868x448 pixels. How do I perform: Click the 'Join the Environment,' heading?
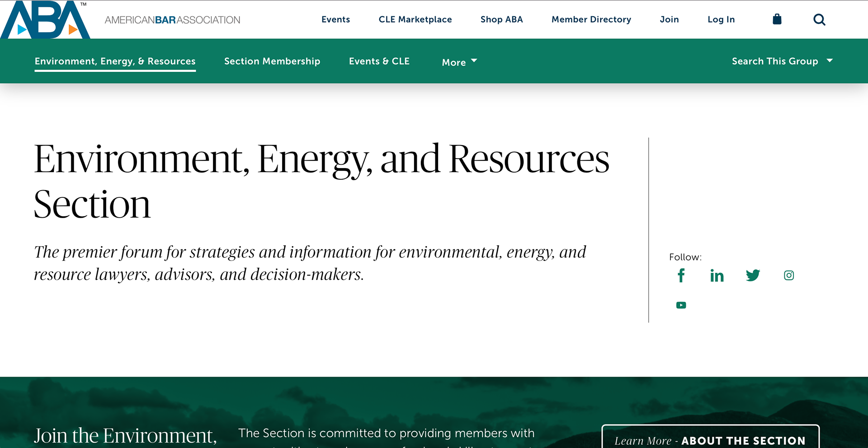pos(126,436)
